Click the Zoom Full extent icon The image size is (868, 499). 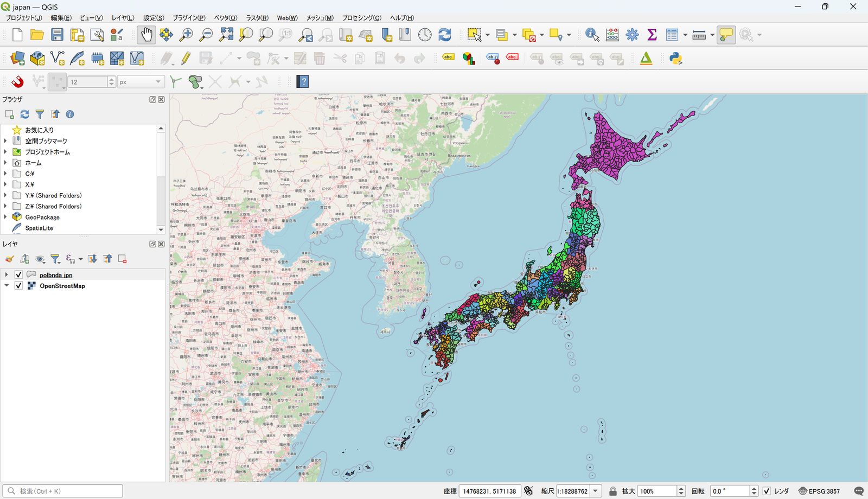[x=226, y=35]
